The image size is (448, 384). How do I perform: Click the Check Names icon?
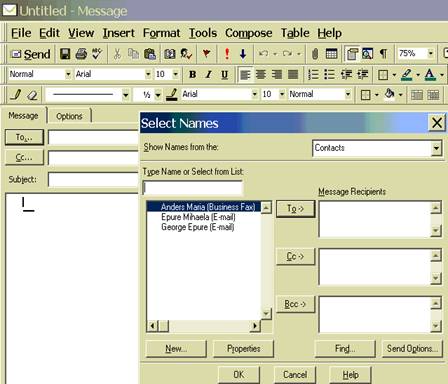(x=186, y=54)
